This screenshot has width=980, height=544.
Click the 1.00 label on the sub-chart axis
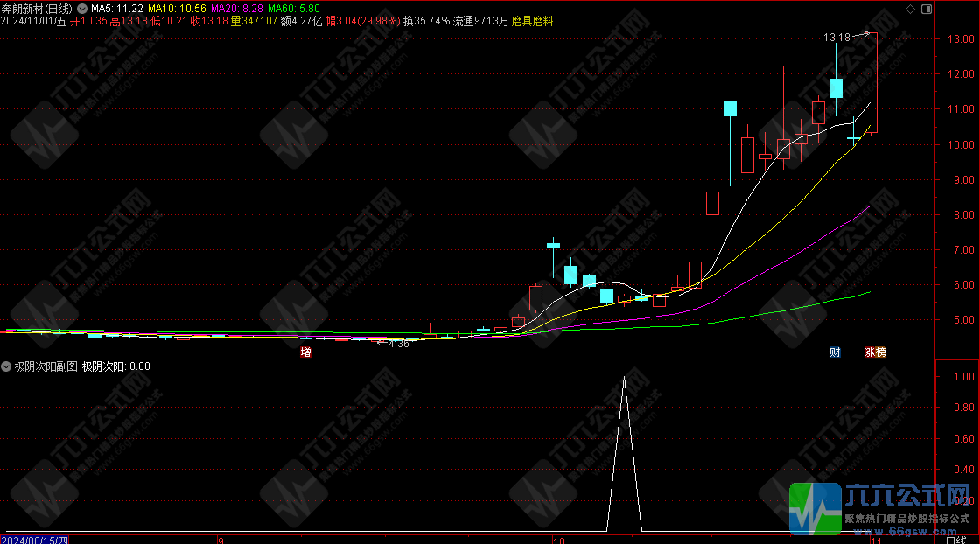[963, 377]
